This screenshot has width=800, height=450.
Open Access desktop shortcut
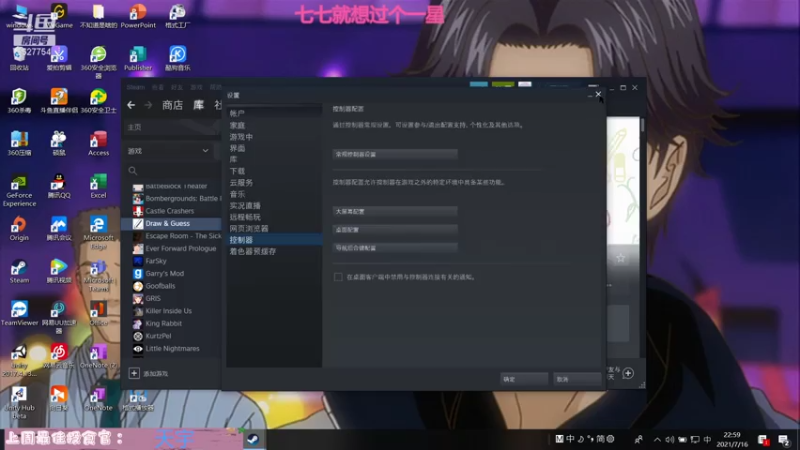coord(98,143)
